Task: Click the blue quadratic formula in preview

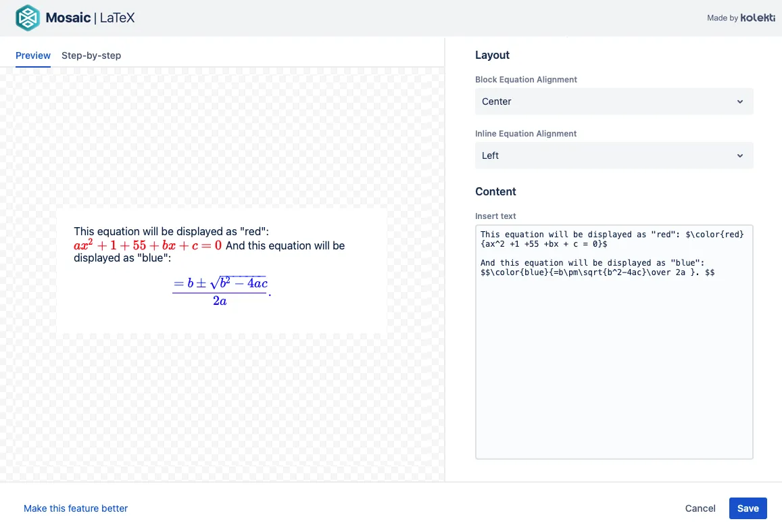Action: click(x=221, y=291)
